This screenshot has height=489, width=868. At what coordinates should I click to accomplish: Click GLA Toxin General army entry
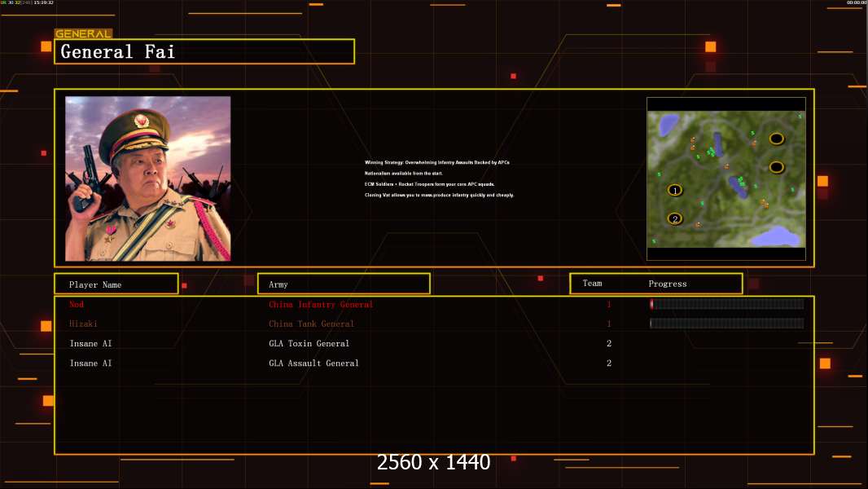[x=309, y=343]
